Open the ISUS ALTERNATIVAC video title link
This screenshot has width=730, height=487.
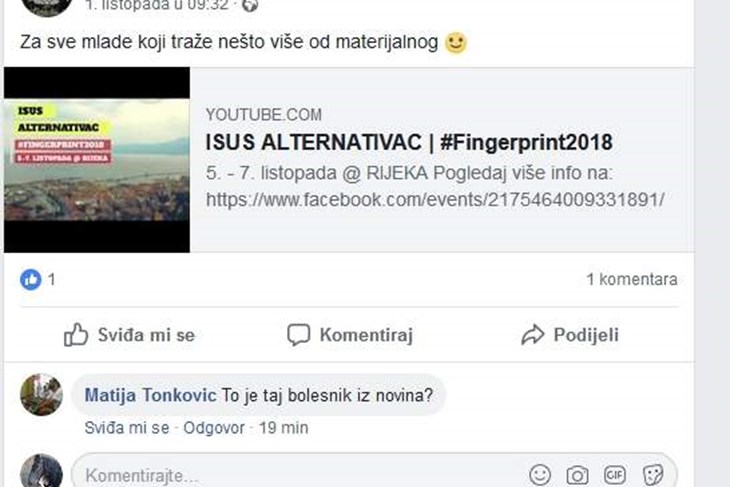coord(408,142)
